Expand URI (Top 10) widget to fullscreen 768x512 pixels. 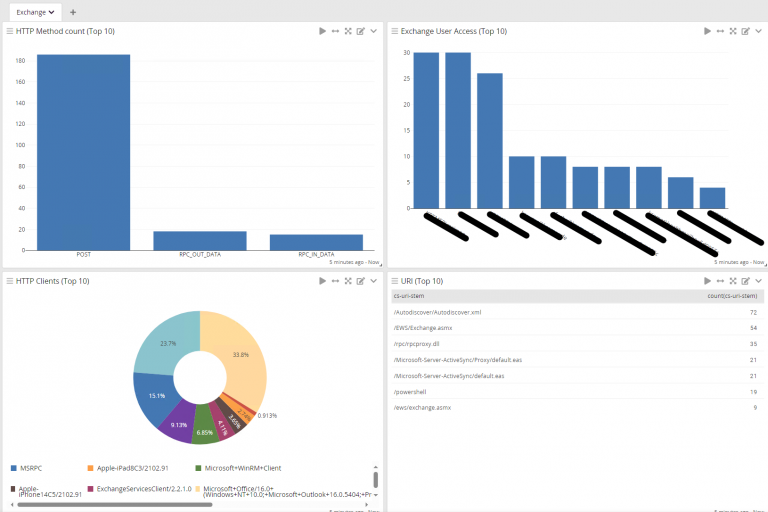point(732,281)
